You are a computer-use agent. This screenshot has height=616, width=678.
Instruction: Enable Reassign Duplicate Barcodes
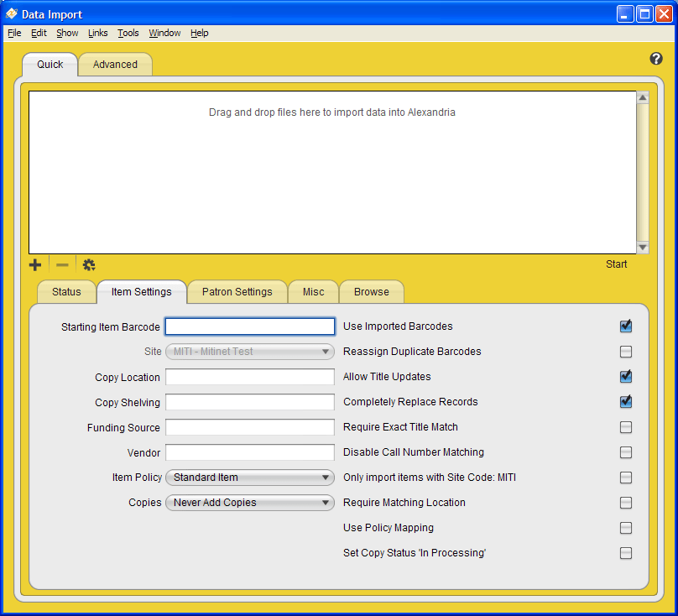click(626, 352)
